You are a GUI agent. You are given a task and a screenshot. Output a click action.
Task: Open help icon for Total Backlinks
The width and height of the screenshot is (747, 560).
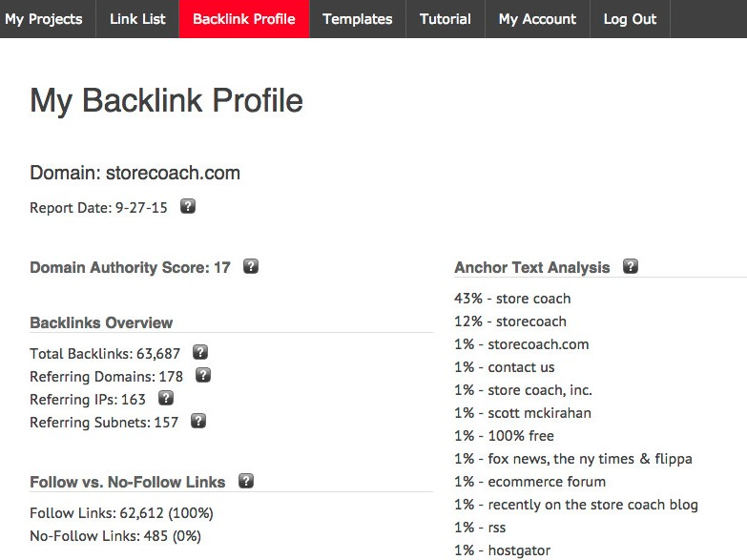(x=200, y=352)
